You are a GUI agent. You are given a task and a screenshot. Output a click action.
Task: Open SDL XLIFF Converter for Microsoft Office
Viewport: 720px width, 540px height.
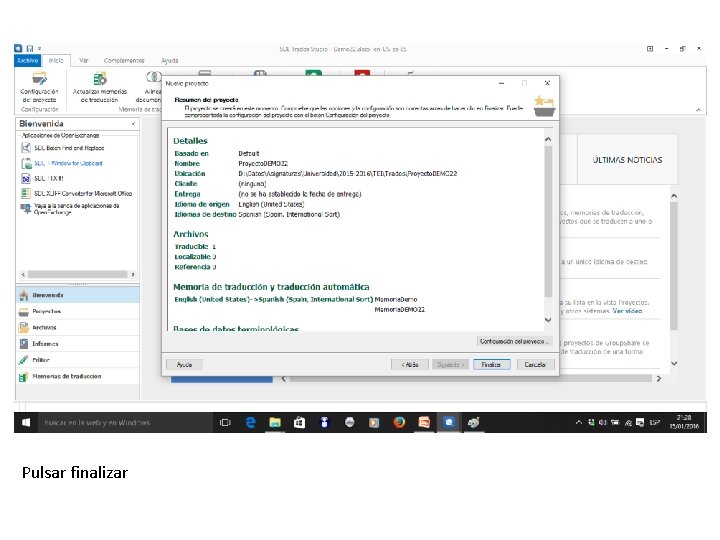click(77, 193)
